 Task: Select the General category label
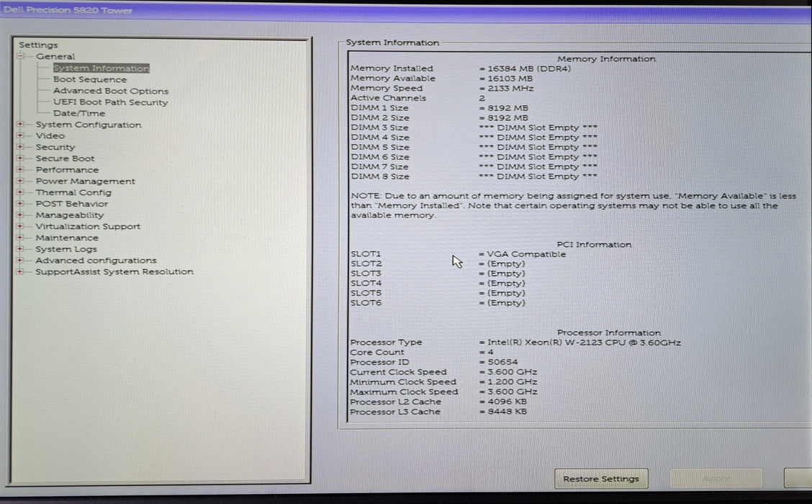pyautogui.click(x=55, y=56)
